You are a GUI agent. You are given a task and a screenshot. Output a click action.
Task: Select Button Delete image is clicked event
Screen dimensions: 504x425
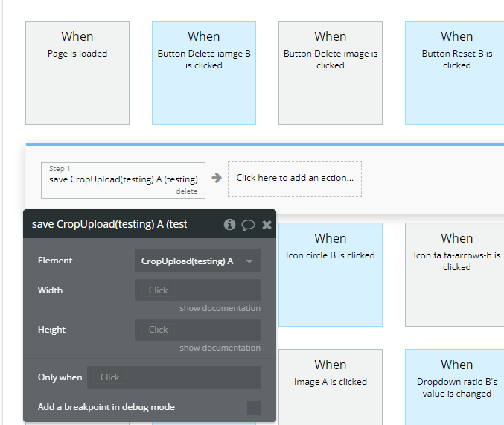point(331,72)
